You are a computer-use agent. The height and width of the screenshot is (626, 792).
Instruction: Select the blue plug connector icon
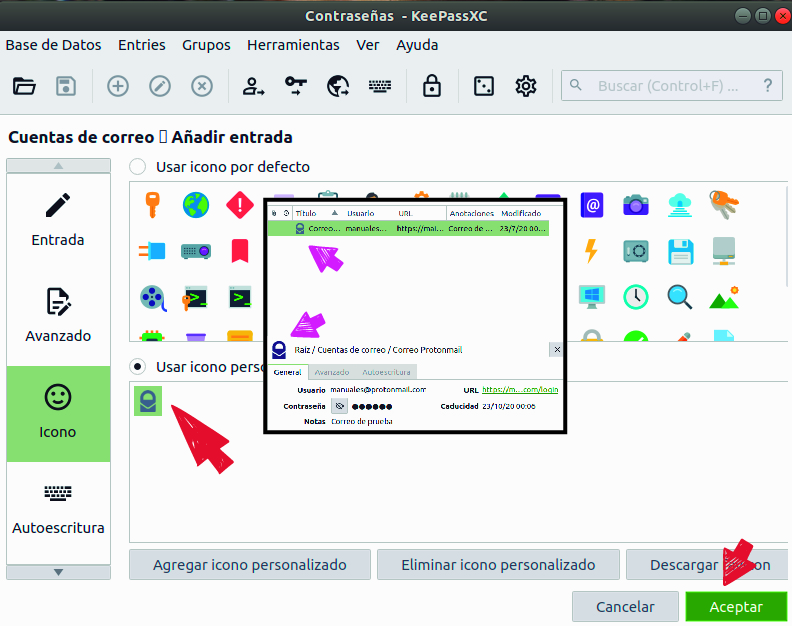pyautogui.click(x=152, y=251)
